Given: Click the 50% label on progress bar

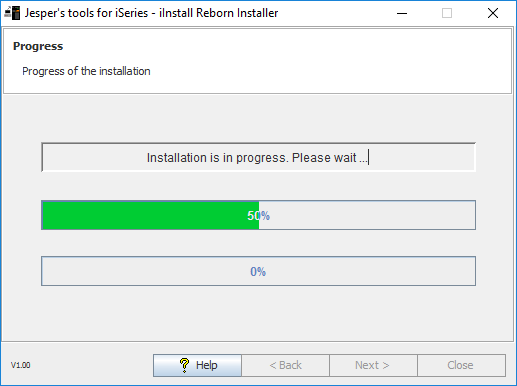Looking at the screenshot, I should [x=258, y=216].
